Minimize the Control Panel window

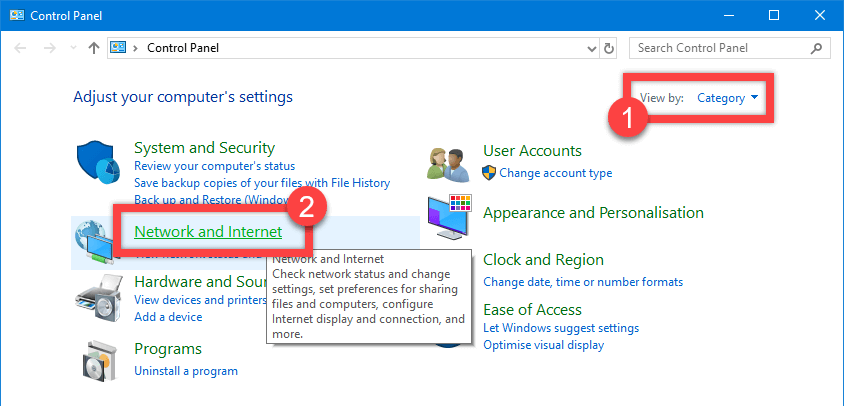[x=728, y=16]
